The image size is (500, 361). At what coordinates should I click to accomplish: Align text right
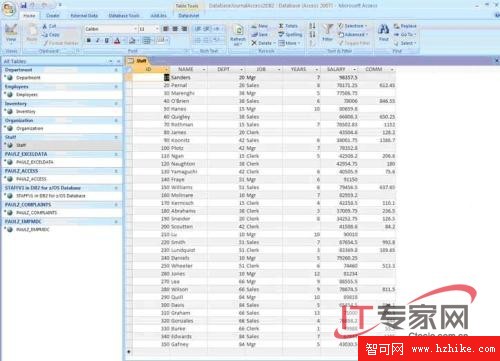coord(184,29)
